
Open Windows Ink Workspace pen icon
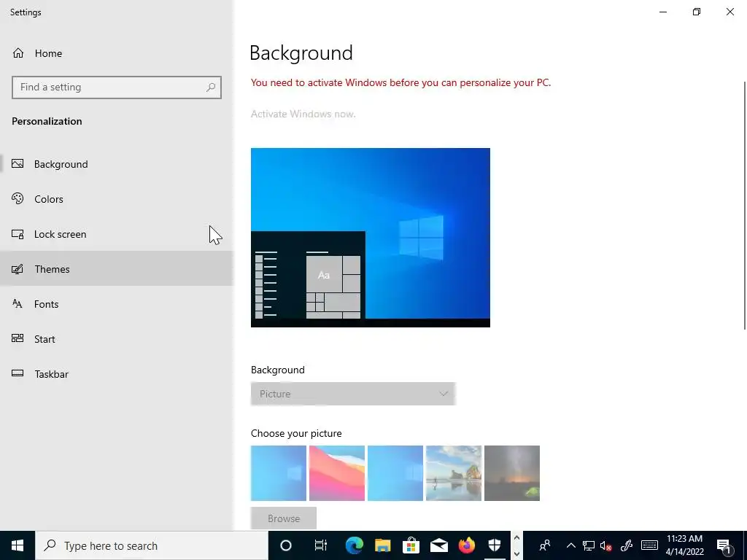click(627, 545)
